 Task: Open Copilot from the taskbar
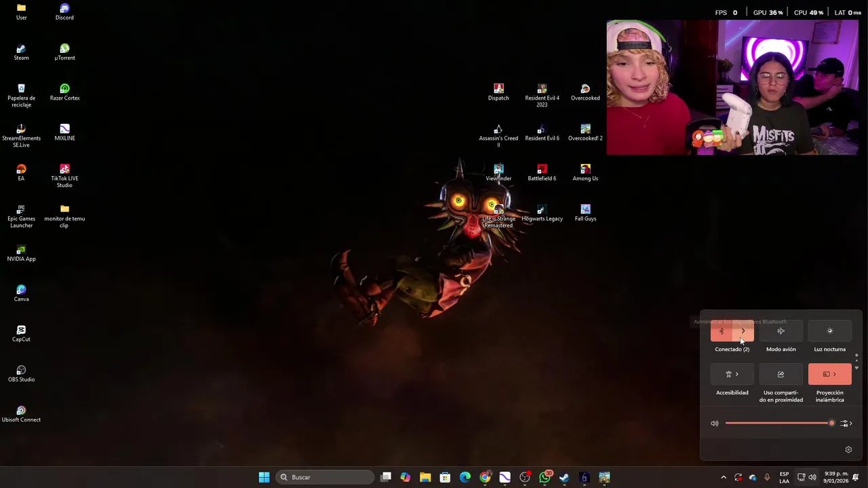(406, 477)
